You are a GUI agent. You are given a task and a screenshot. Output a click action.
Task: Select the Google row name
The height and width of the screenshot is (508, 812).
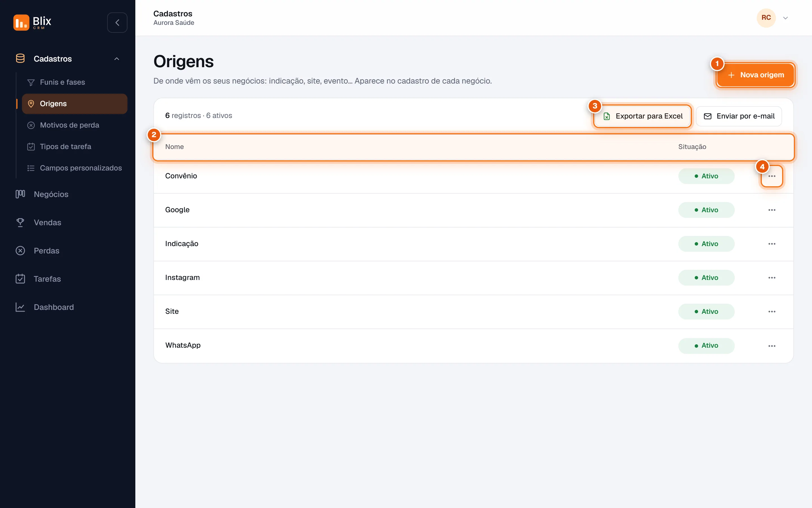pyautogui.click(x=177, y=210)
